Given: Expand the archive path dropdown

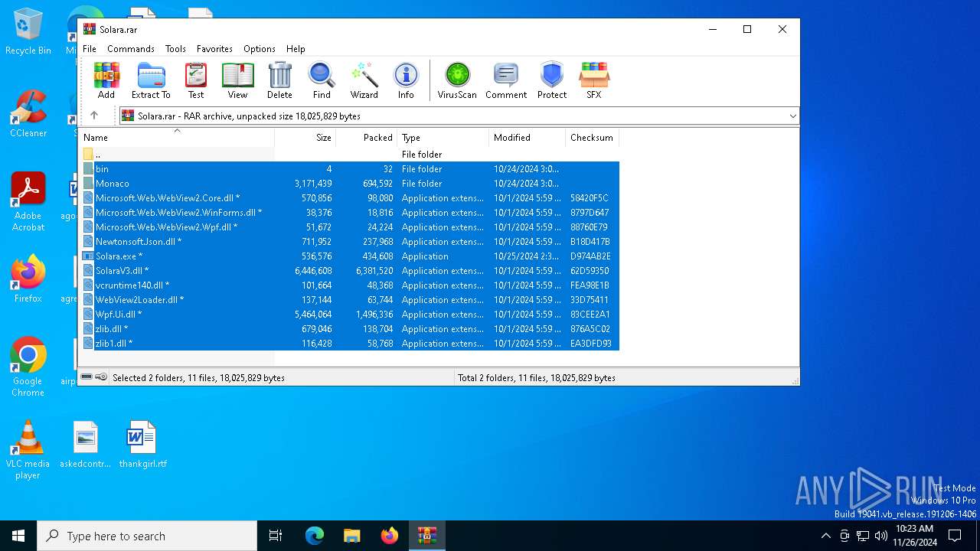Looking at the screenshot, I should click(792, 116).
